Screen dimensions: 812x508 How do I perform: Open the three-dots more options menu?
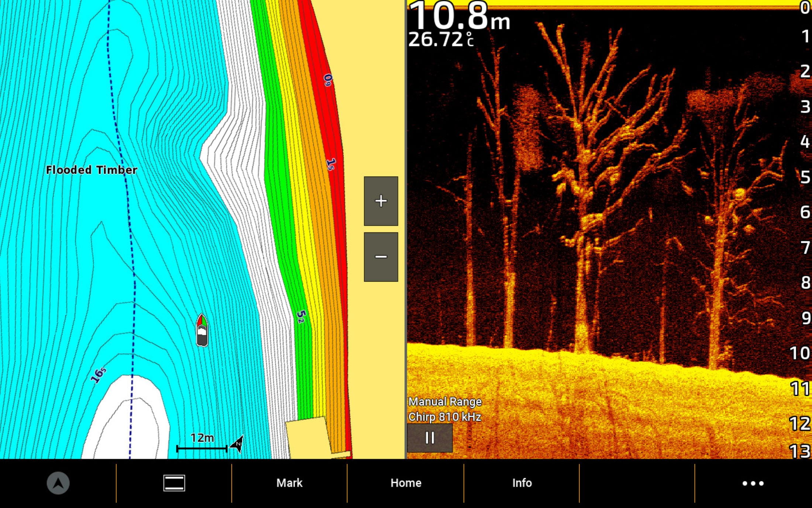[x=753, y=483]
